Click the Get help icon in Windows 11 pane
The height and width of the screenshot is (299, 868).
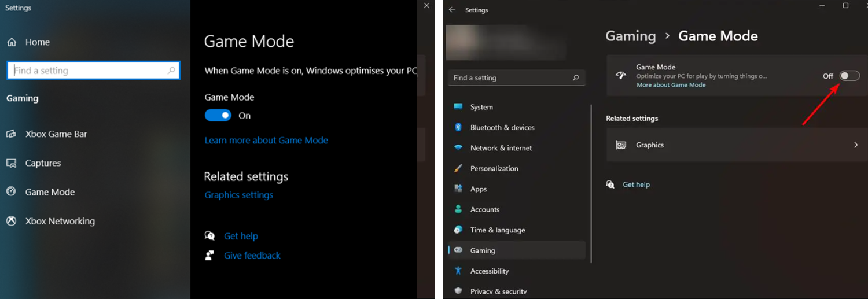coord(610,184)
